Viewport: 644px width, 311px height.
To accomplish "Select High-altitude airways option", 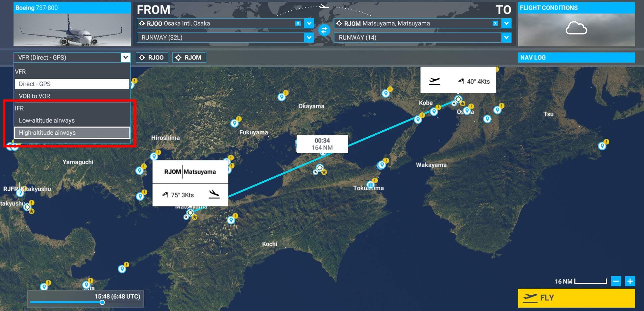I will tap(72, 133).
